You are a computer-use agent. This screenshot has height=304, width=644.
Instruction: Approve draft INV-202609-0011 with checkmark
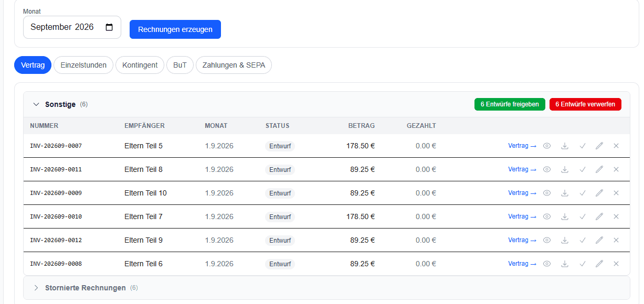pyautogui.click(x=583, y=169)
